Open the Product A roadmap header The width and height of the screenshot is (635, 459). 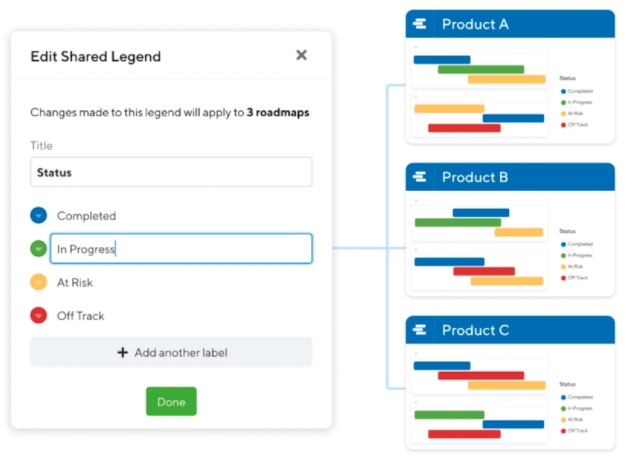510,24
